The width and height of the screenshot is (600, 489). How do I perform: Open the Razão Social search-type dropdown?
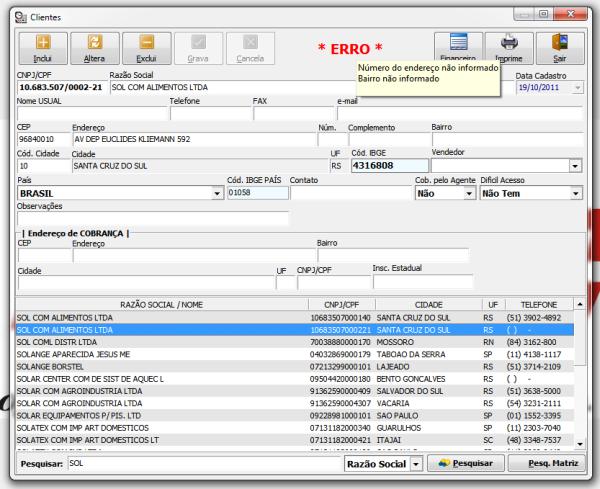[x=416, y=464]
